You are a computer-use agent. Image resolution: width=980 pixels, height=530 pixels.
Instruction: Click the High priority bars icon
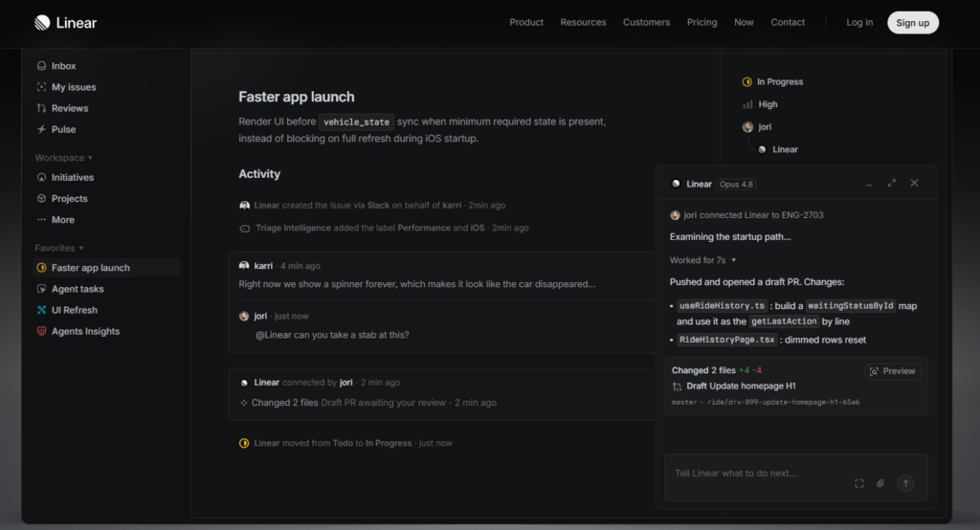click(747, 104)
